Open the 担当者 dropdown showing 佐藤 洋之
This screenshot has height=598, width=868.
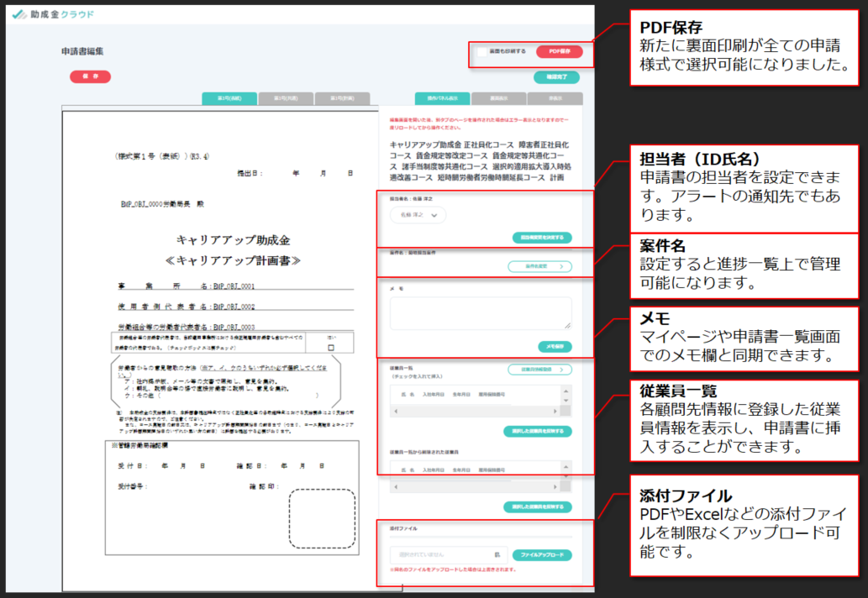click(418, 215)
